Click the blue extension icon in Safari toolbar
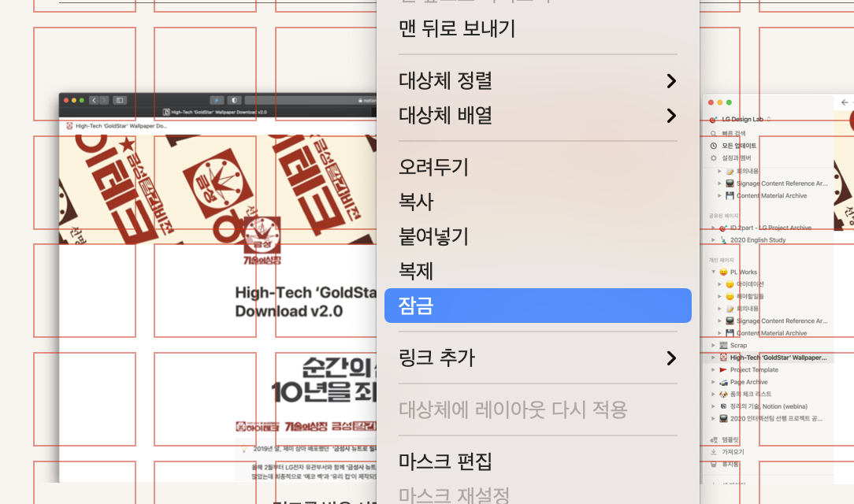Image resolution: width=854 pixels, height=504 pixels. (217, 100)
